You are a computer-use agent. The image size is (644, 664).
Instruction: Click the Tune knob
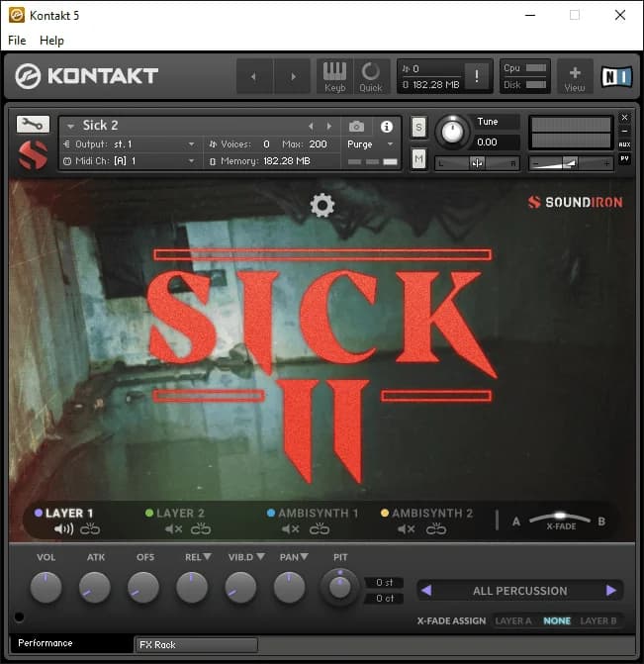click(x=452, y=132)
